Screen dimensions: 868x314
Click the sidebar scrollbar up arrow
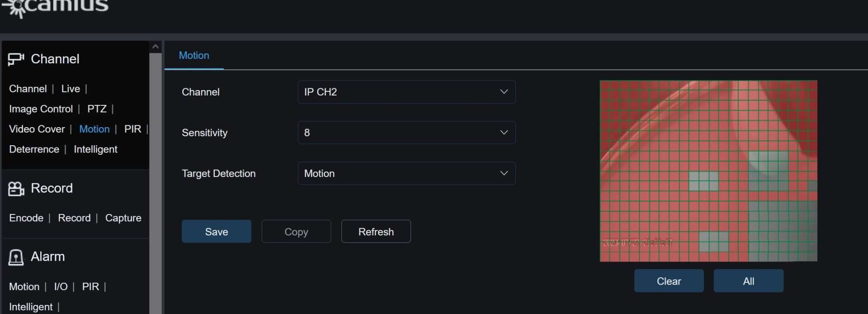click(x=155, y=46)
